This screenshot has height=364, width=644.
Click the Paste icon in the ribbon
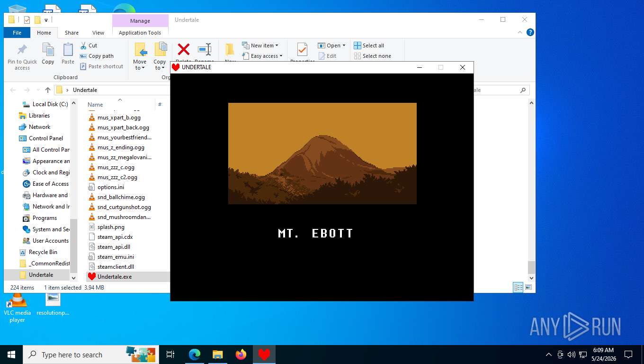point(68,49)
